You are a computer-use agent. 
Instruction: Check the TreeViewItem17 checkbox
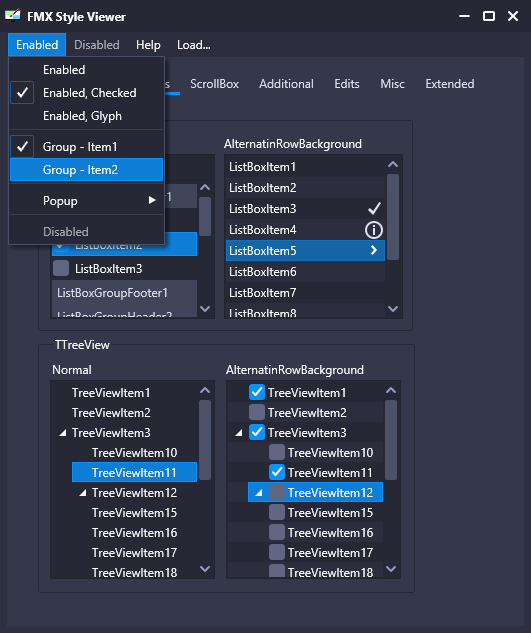pos(277,552)
